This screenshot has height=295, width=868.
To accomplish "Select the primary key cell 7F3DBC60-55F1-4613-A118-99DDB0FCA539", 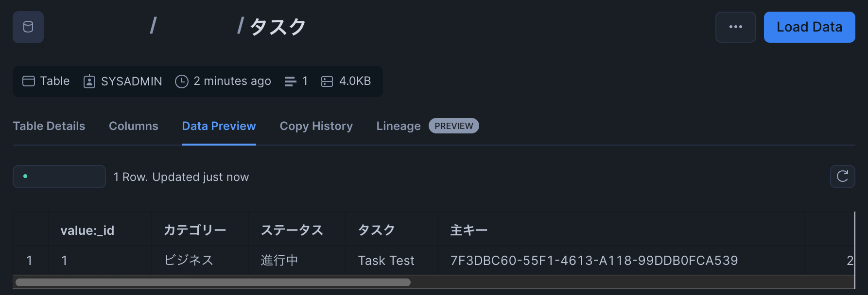I will pyautogui.click(x=594, y=261).
